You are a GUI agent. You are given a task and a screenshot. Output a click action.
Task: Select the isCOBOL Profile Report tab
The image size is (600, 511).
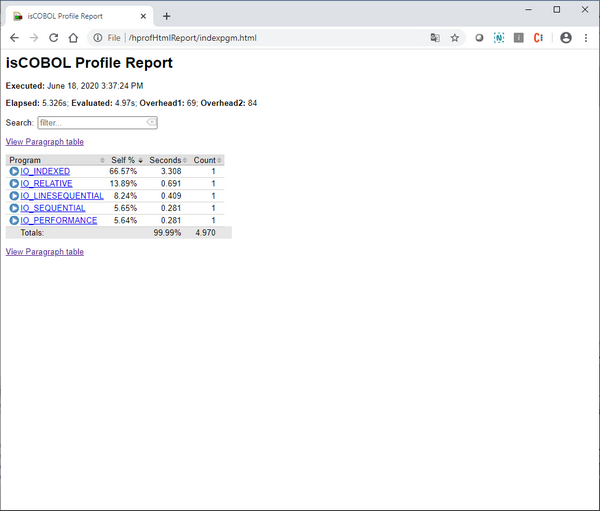pos(79,16)
